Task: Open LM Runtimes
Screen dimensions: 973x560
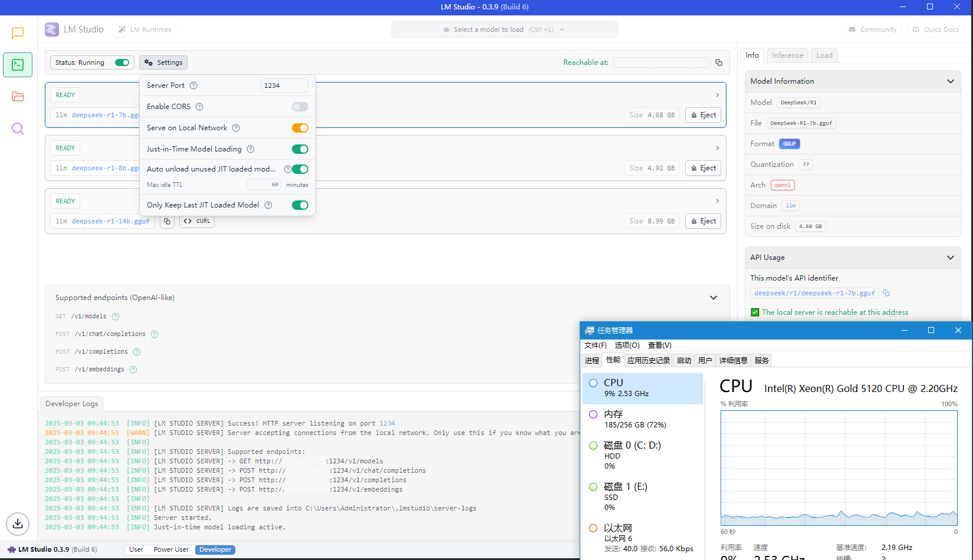Action: point(144,29)
